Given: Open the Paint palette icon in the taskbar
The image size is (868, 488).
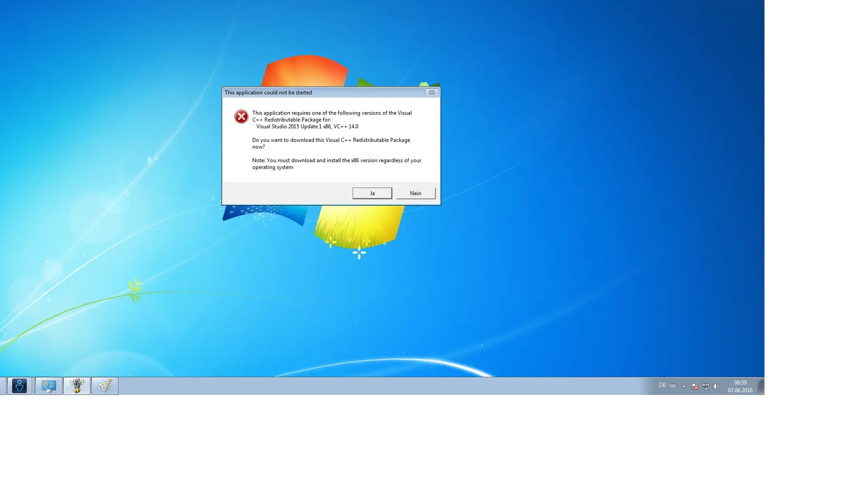Looking at the screenshot, I should (x=105, y=386).
